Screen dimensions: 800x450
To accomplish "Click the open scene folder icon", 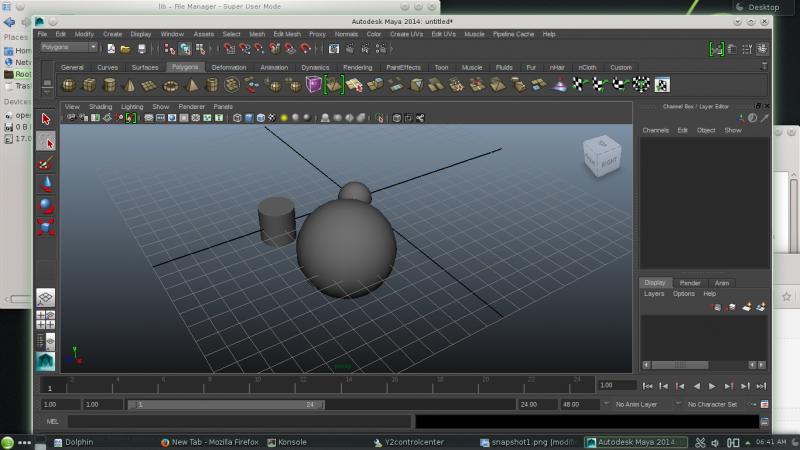I will 126,49.
